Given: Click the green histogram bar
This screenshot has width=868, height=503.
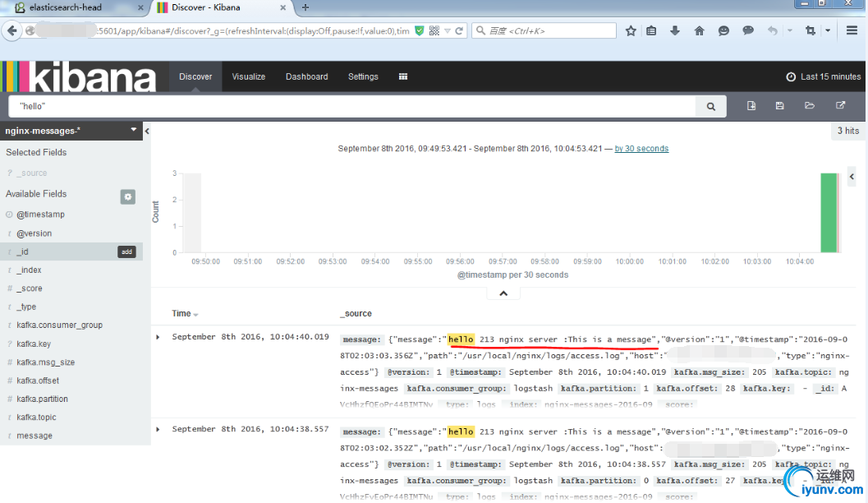Looking at the screenshot, I should point(829,213).
